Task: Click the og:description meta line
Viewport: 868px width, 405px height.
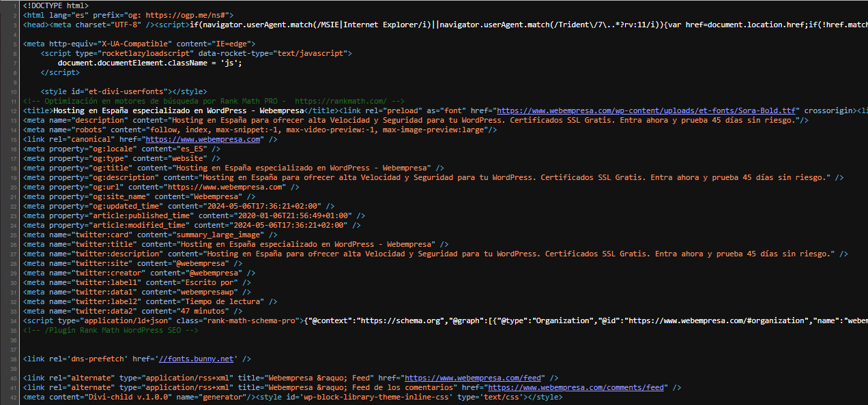Action: click(x=433, y=177)
